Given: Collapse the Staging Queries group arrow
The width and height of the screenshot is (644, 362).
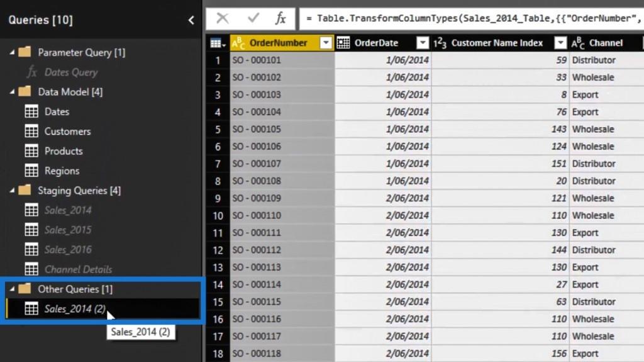Looking at the screenshot, I should pos(12,190).
